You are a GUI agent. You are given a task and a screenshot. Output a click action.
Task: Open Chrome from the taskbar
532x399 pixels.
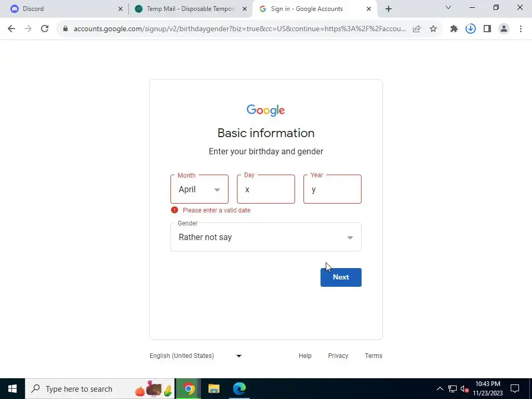[189, 389]
